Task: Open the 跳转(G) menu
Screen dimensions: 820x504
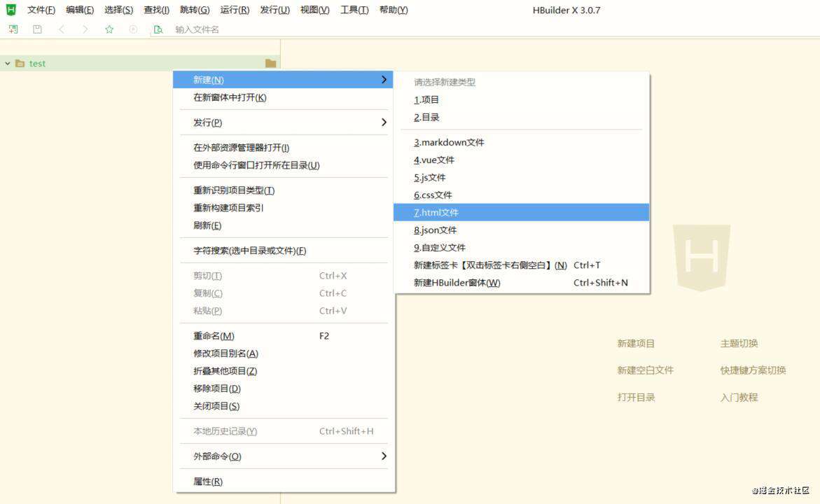Action: [x=195, y=10]
